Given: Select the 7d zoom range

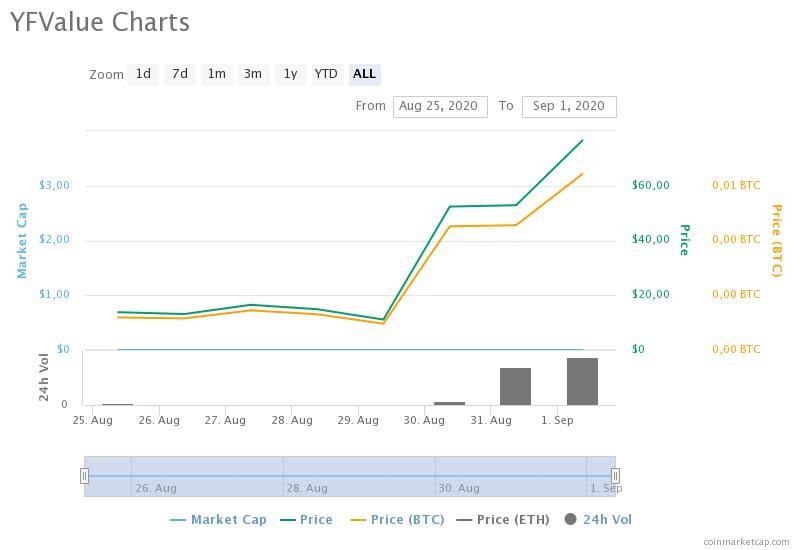Looking at the screenshot, I should pyautogui.click(x=180, y=74).
